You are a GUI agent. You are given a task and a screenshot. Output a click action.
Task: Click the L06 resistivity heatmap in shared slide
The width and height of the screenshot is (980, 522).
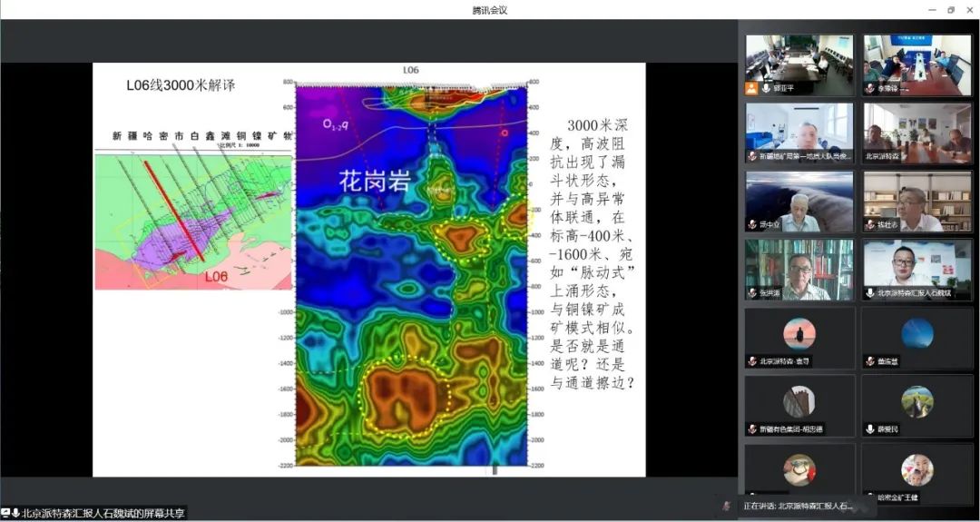coord(411,272)
